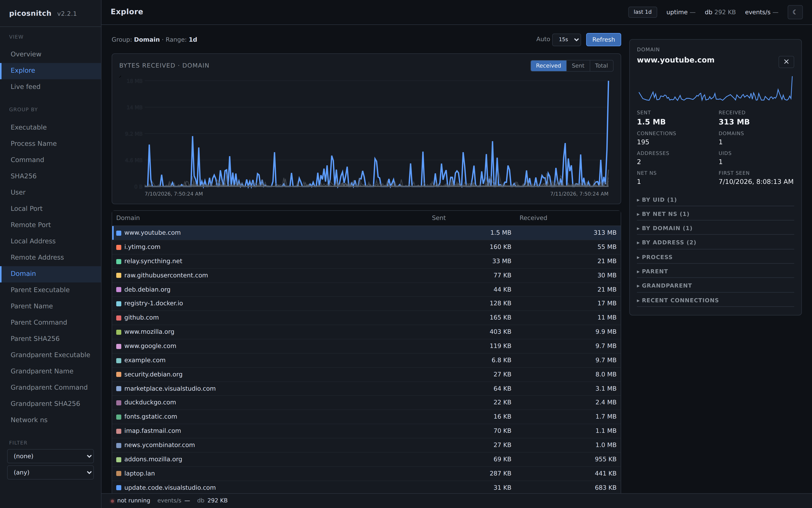Click the Refresh button
Screen dimensions: 812x508
[603, 40]
